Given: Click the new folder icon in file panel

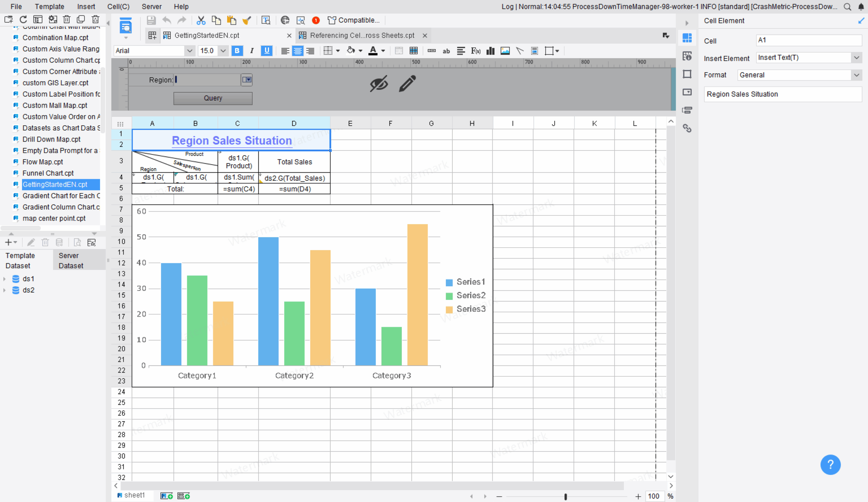Looking at the screenshot, I should [8, 20].
